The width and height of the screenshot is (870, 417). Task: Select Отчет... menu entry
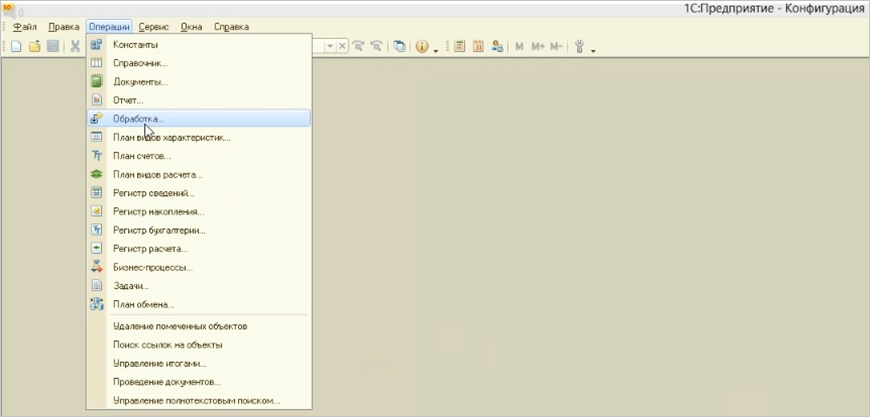click(199, 100)
